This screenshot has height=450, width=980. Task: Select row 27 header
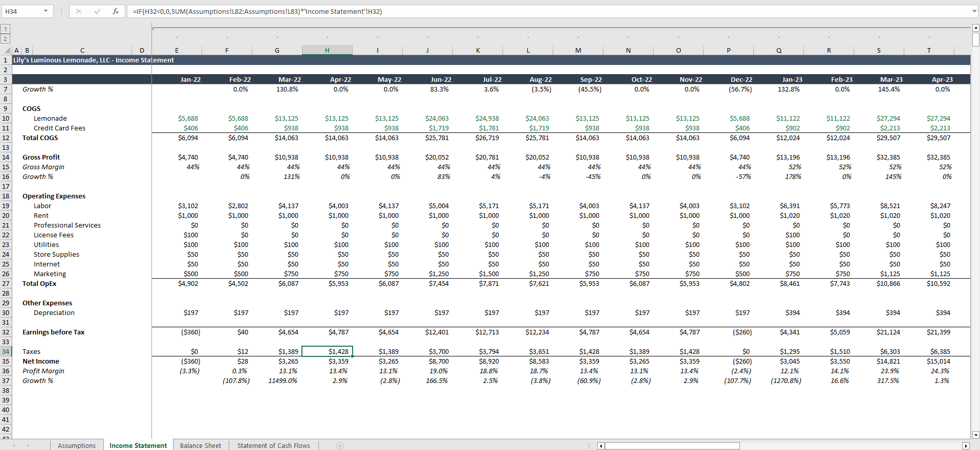click(x=6, y=283)
